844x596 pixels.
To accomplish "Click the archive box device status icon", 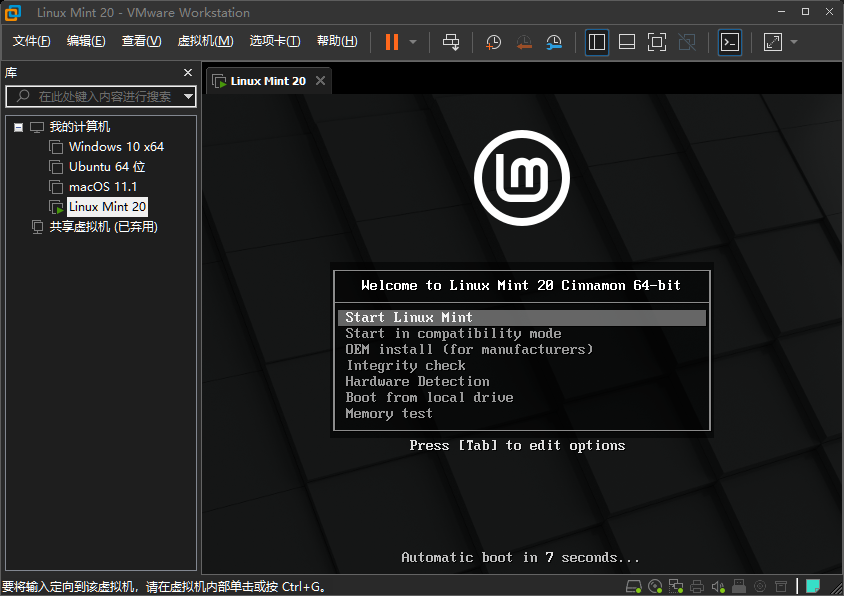I will pos(781,586).
